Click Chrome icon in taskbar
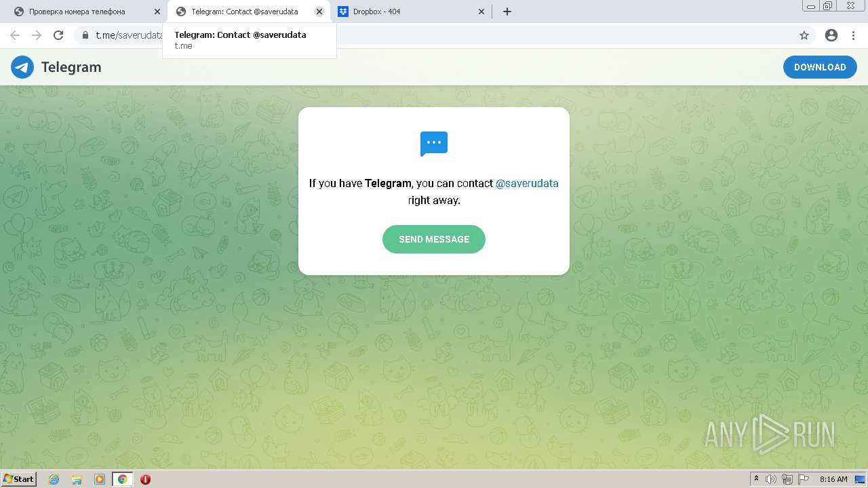 (123, 479)
